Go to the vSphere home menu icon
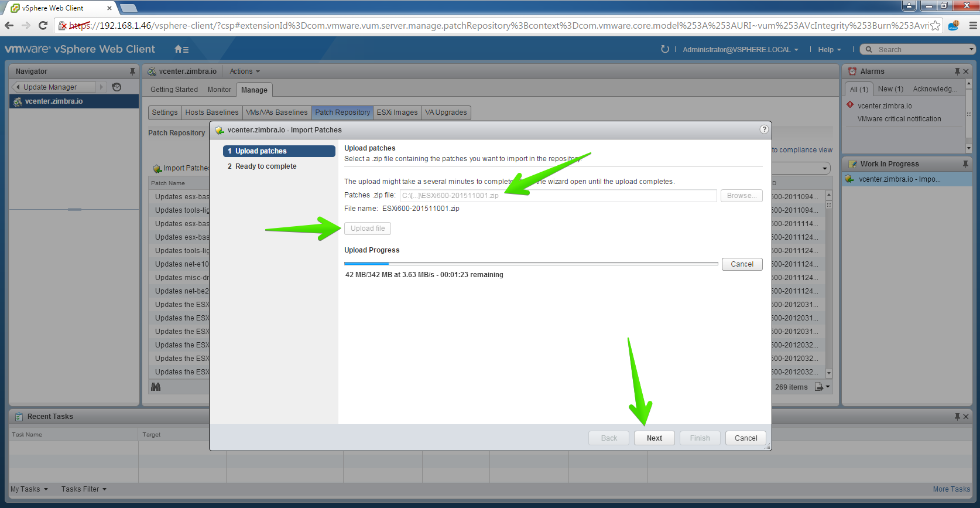980x508 pixels. click(x=181, y=50)
